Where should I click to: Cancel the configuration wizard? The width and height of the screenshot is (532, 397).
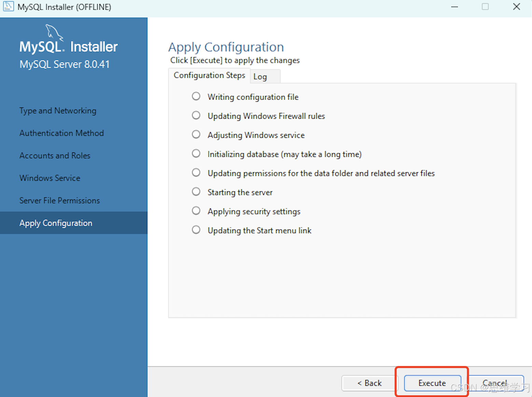tap(495, 383)
